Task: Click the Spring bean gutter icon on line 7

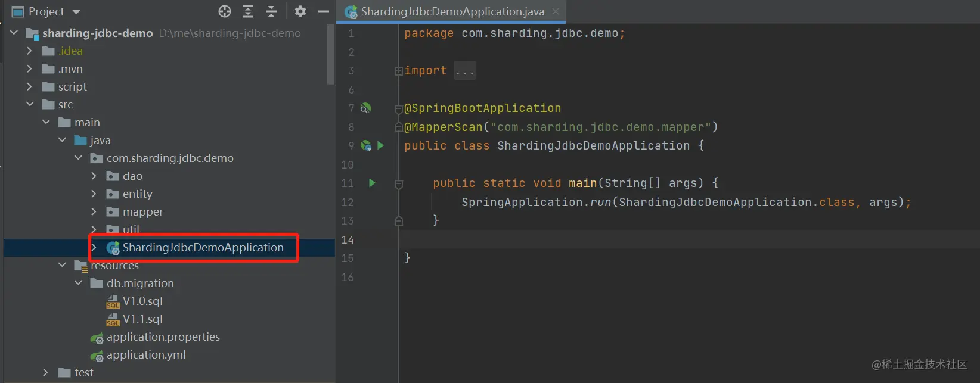Action: click(366, 108)
